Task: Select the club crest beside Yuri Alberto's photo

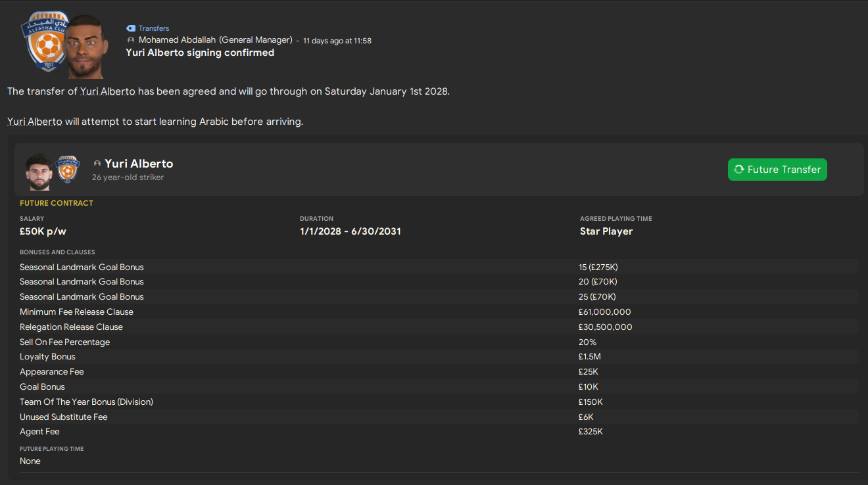Action: pyautogui.click(x=67, y=170)
